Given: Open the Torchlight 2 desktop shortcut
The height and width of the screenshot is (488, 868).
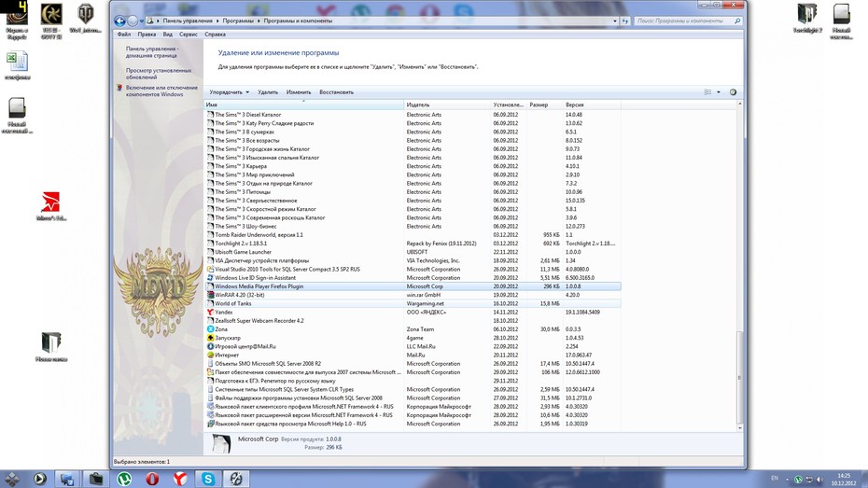Looking at the screenshot, I should click(x=807, y=19).
